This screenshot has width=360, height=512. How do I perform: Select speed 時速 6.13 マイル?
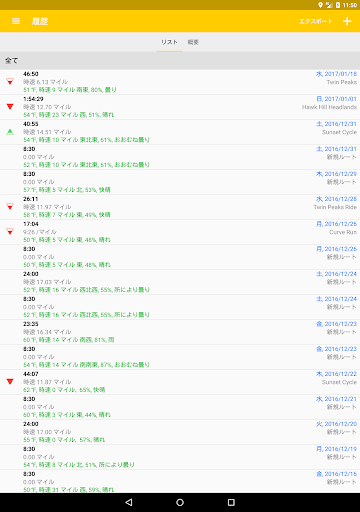(x=45, y=82)
